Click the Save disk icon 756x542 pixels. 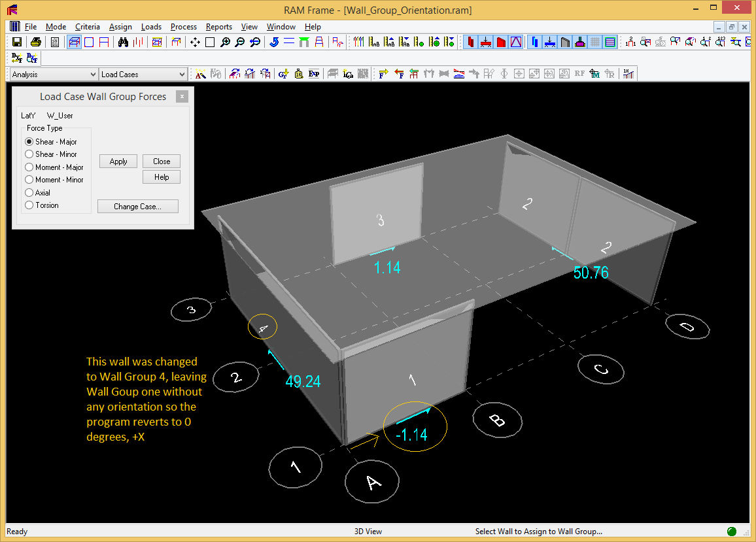17,42
